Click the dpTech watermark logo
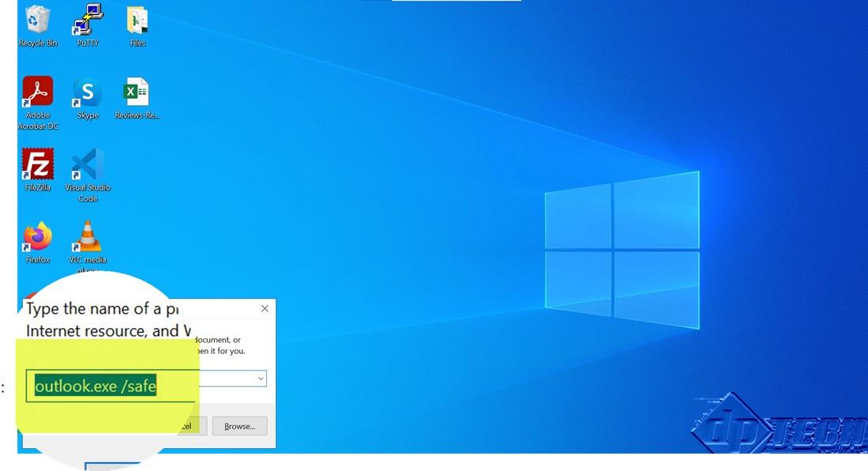The image size is (868, 471). click(x=778, y=425)
